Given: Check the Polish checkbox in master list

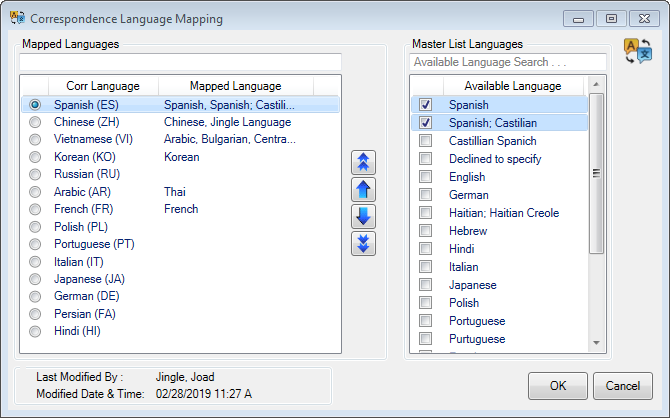Looking at the screenshot, I should [426, 303].
